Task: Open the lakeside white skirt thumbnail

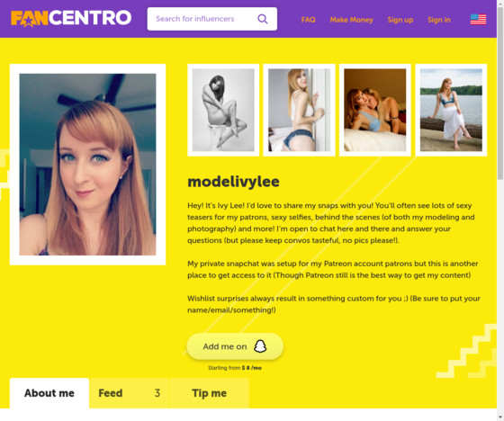Action: [x=451, y=111]
